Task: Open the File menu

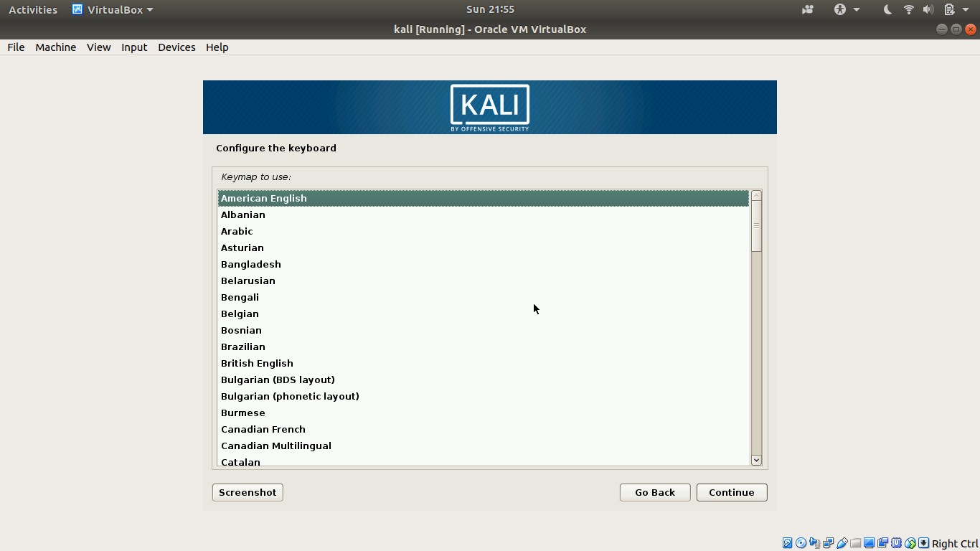Action: (x=16, y=47)
